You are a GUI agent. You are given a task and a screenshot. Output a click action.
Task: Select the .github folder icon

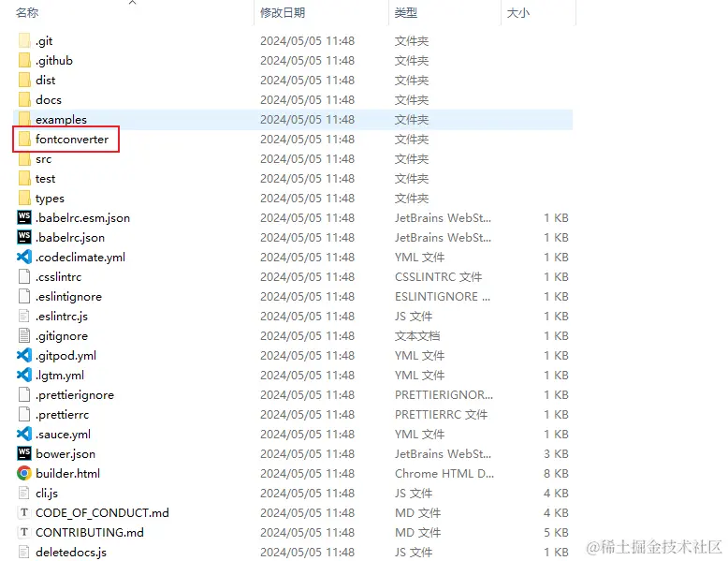click(24, 61)
